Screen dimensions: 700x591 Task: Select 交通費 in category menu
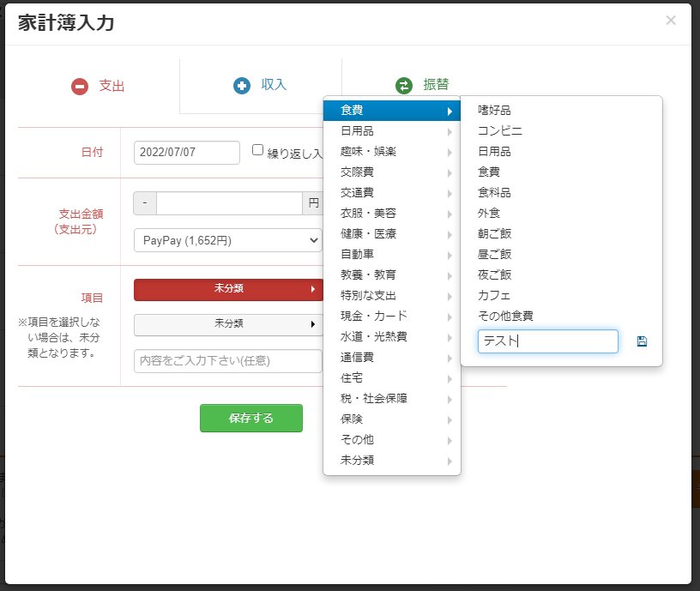click(392, 193)
